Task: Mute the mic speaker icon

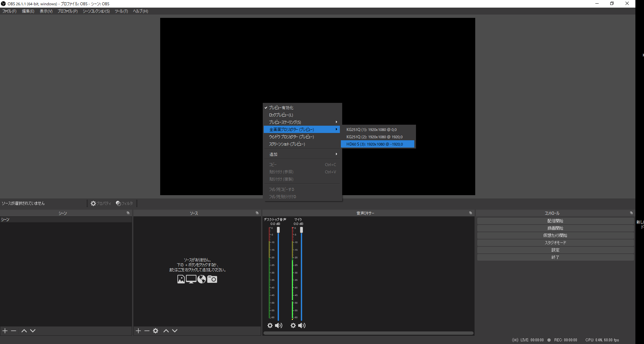Action: coord(302,325)
